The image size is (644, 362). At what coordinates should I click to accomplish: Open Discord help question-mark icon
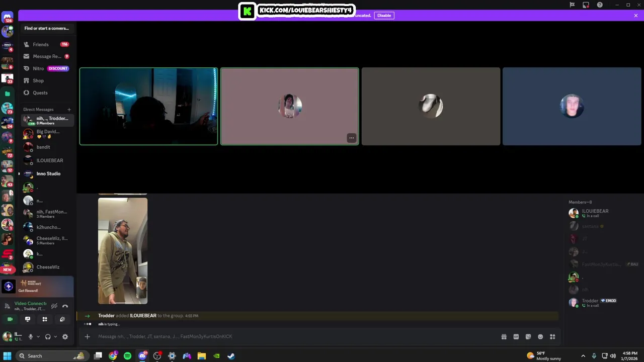pyautogui.click(x=600, y=5)
